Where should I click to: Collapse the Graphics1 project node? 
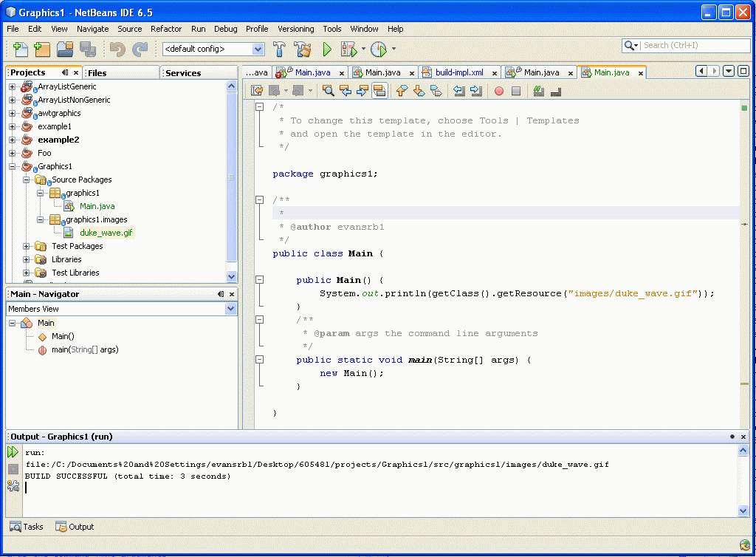click(x=12, y=166)
